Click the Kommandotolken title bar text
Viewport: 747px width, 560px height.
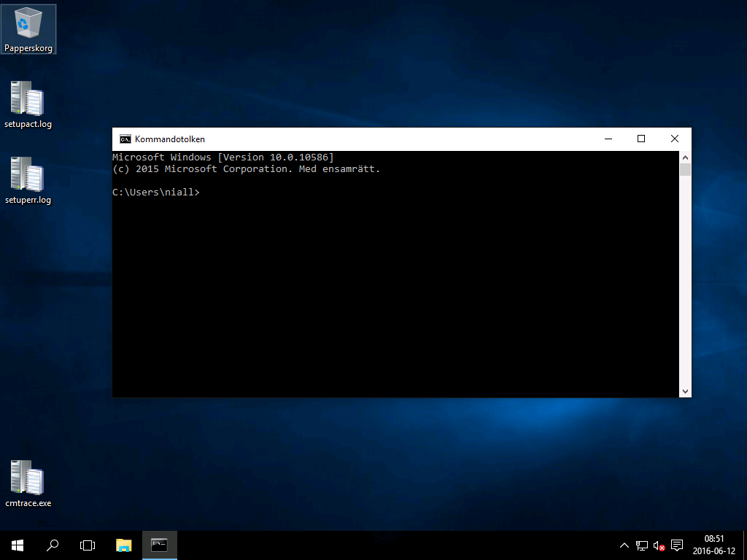pos(169,139)
